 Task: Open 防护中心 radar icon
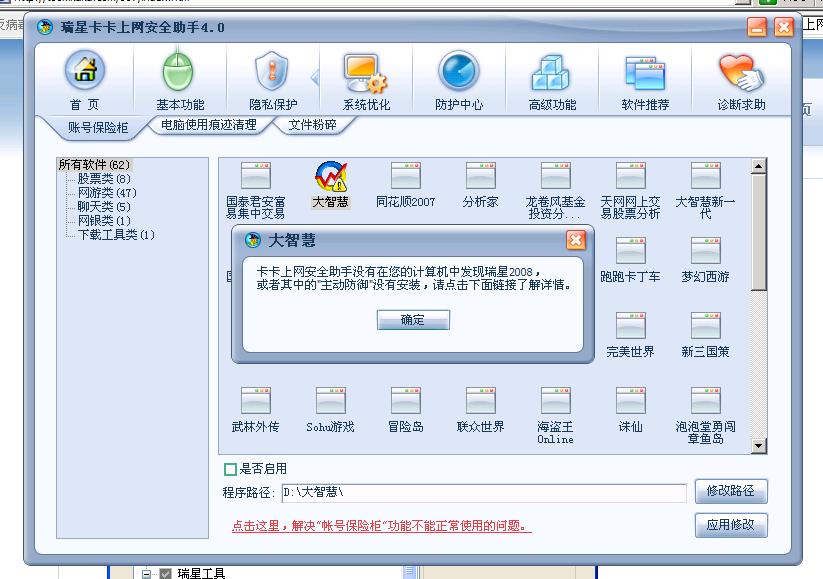point(459,71)
